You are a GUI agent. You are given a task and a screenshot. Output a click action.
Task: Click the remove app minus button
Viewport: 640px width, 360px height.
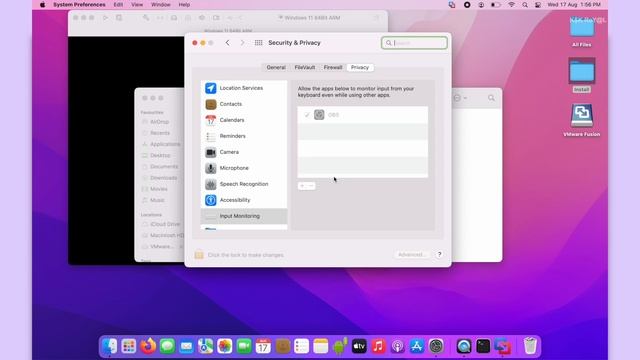311,186
